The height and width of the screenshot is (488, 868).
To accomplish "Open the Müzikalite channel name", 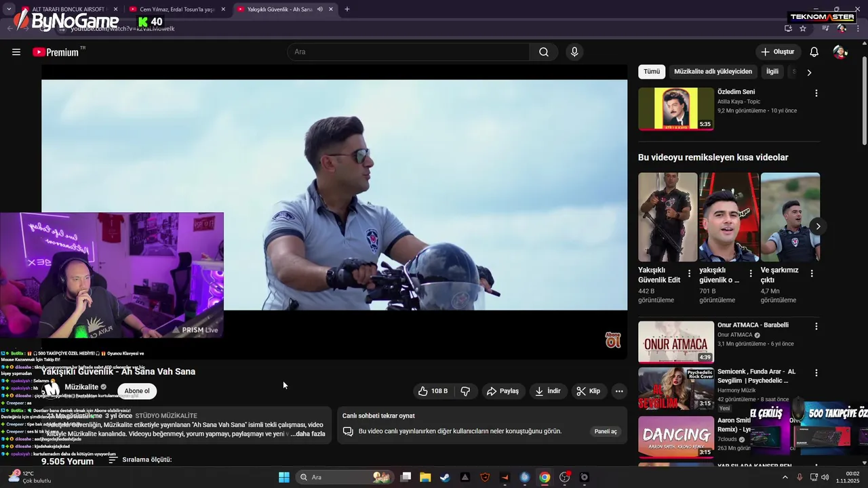I will [81, 387].
